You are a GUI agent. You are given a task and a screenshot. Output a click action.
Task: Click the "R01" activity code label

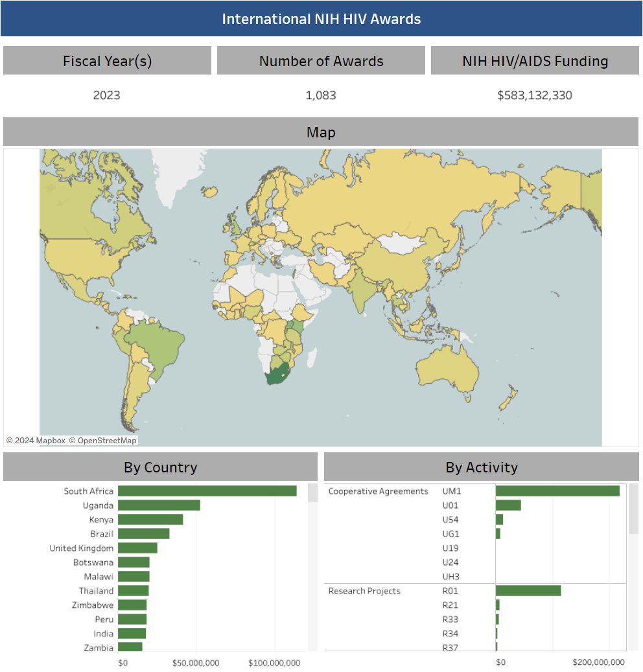tap(450, 590)
